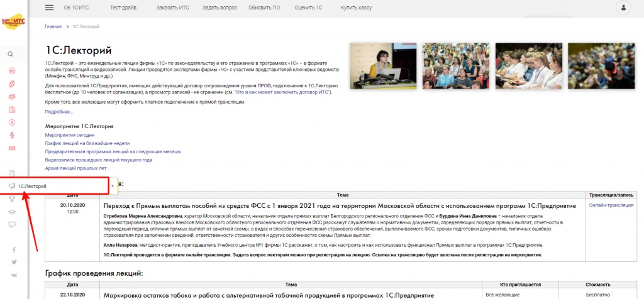
Task: Click the Все желающие cell
Action: click(502, 295)
